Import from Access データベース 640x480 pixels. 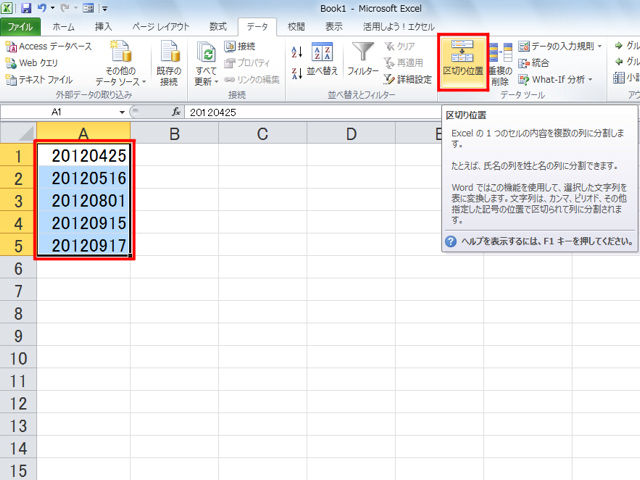(49, 47)
